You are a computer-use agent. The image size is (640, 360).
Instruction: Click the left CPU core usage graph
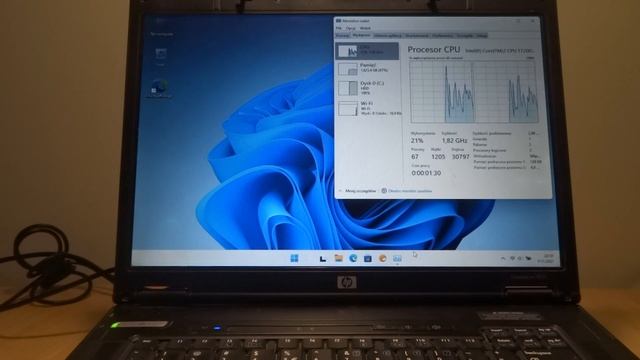pyautogui.click(x=442, y=92)
